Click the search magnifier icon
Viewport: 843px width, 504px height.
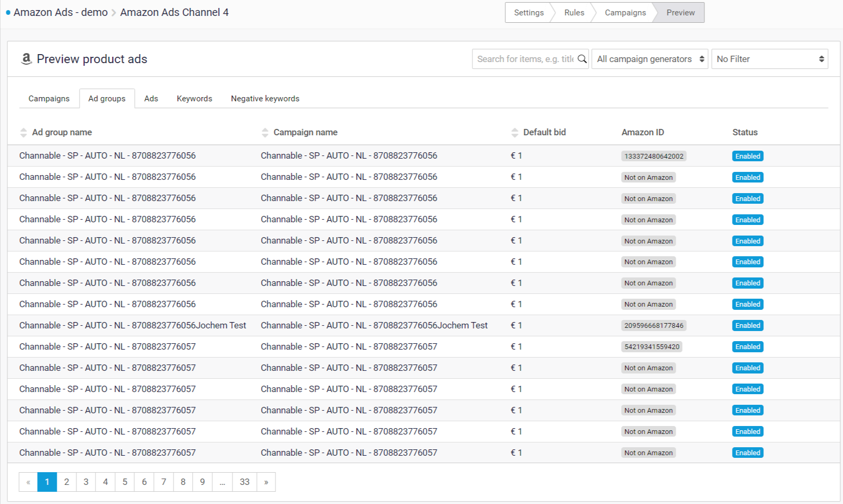[x=582, y=59]
